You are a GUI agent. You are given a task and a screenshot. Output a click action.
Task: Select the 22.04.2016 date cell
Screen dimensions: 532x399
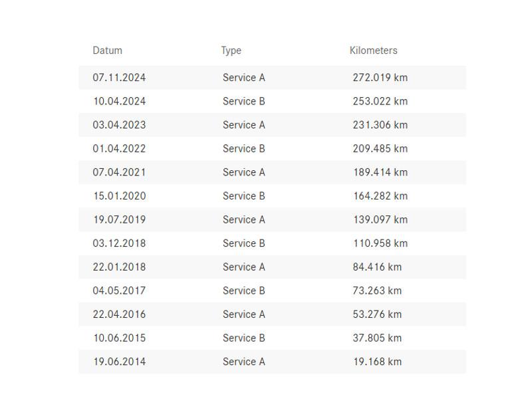(x=119, y=315)
